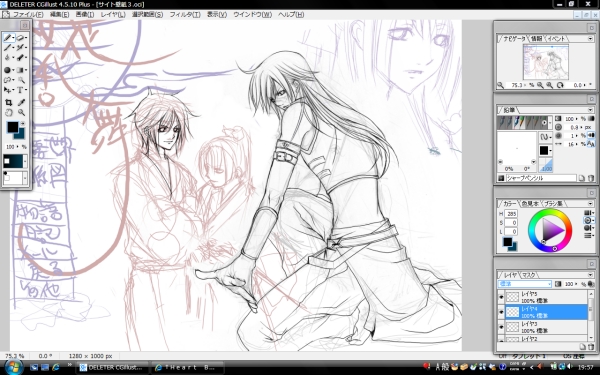600x375 pixels.
Task: Open 編集(E) menu
Action: (x=59, y=15)
